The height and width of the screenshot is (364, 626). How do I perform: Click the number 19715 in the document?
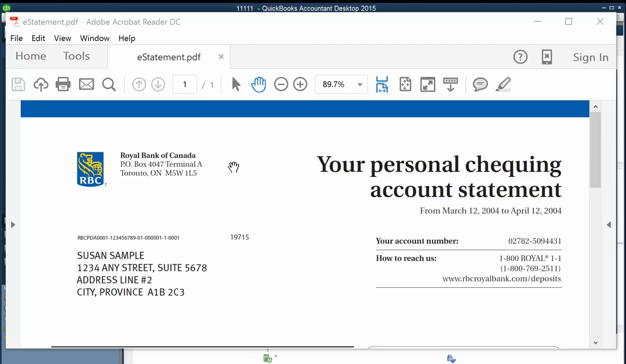point(239,237)
